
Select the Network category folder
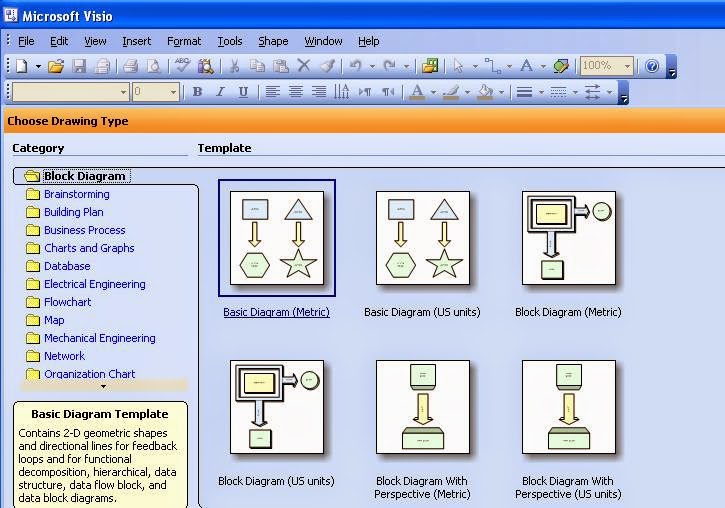click(33, 356)
